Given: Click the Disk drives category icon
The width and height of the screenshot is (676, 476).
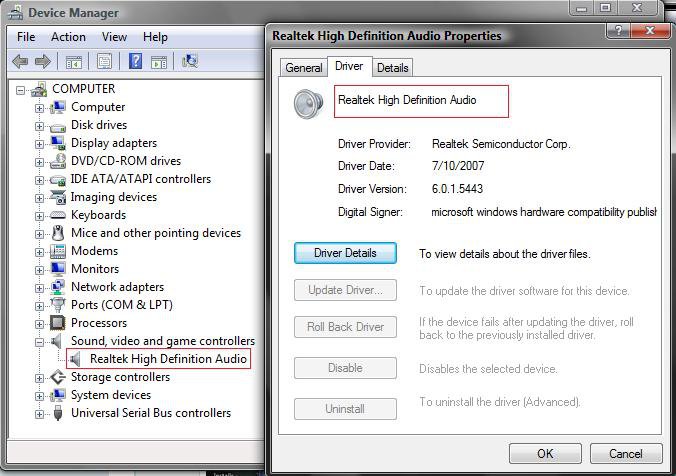Looking at the screenshot, I should point(58,126).
